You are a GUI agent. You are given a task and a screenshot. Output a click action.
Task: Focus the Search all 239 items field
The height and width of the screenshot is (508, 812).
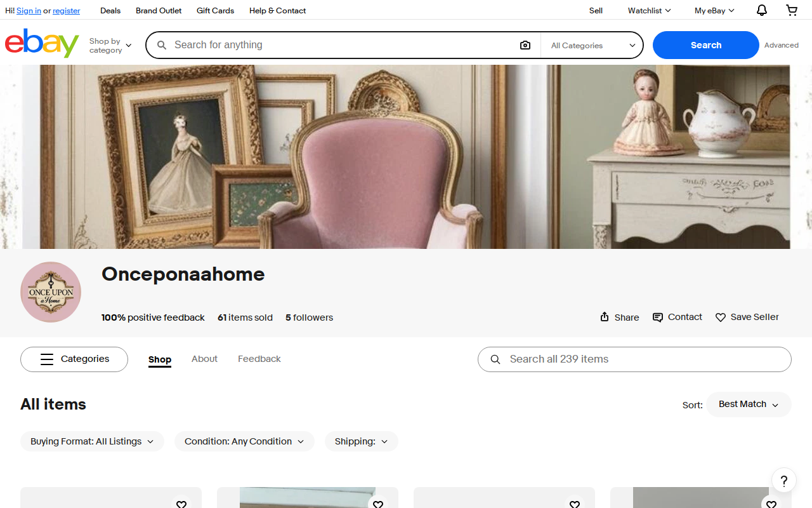[x=634, y=359]
